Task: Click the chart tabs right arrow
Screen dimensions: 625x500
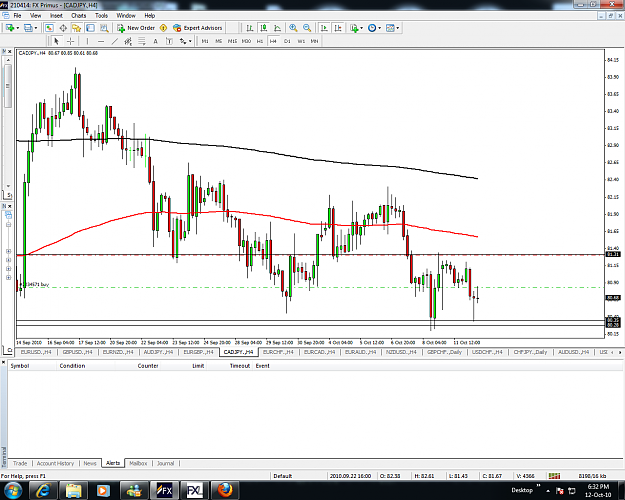Action: 620,352
